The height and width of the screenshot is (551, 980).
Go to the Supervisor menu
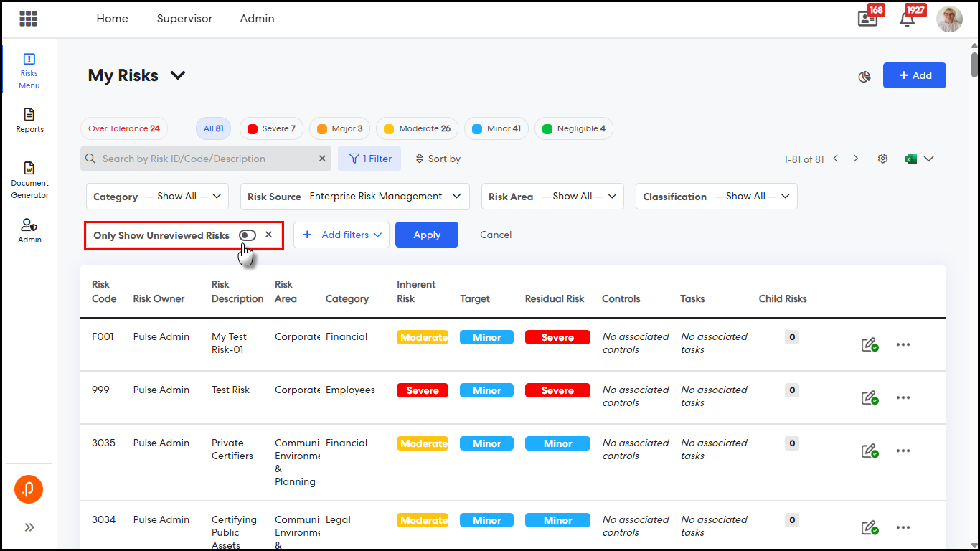[184, 19]
